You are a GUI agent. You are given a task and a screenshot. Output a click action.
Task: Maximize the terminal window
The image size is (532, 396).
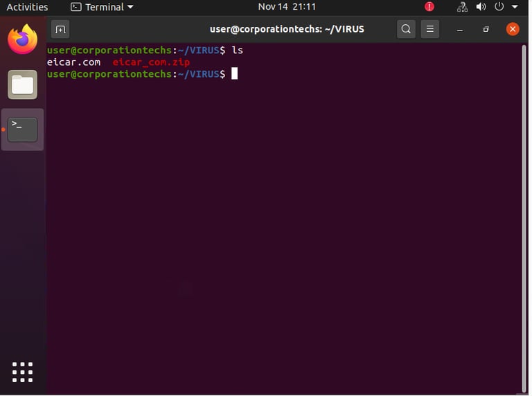click(x=486, y=30)
